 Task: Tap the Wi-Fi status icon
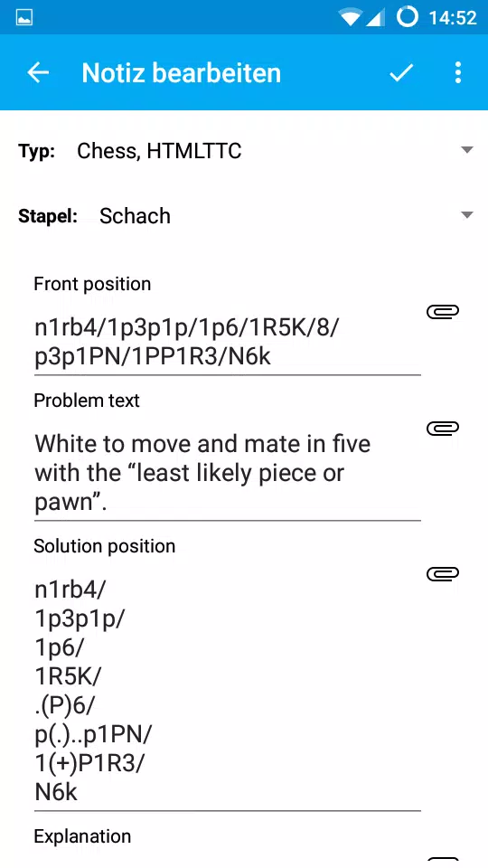tap(351, 18)
